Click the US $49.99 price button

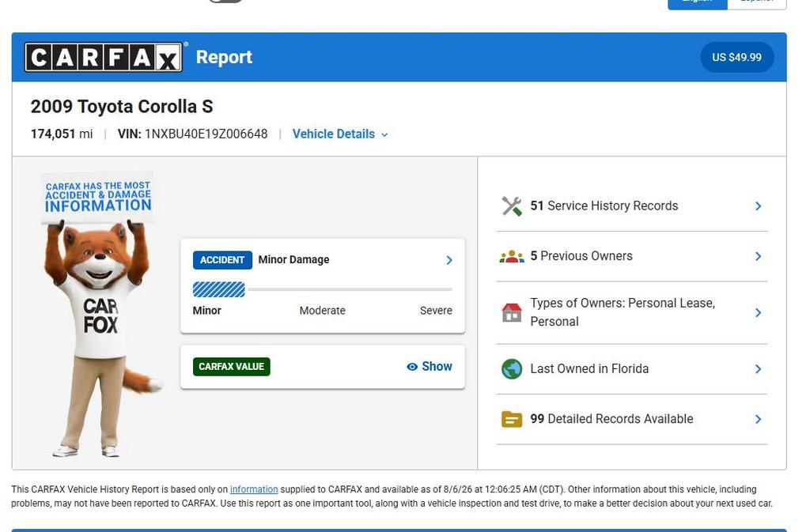(x=736, y=57)
